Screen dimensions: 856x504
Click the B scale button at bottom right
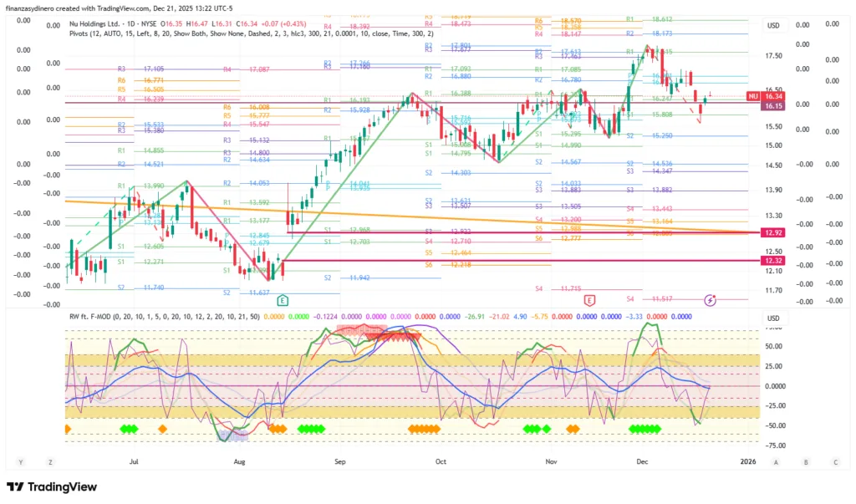coord(806,461)
